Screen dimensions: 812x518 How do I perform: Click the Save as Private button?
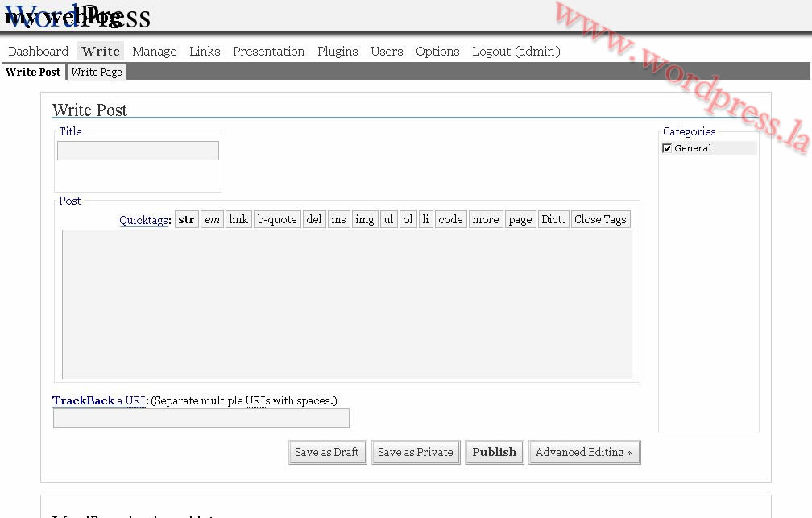[x=416, y=452]
